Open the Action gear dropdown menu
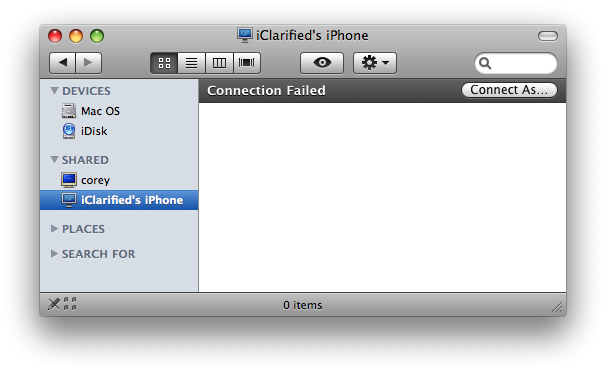This screenshot has width=606, height=371. [374, 63]
